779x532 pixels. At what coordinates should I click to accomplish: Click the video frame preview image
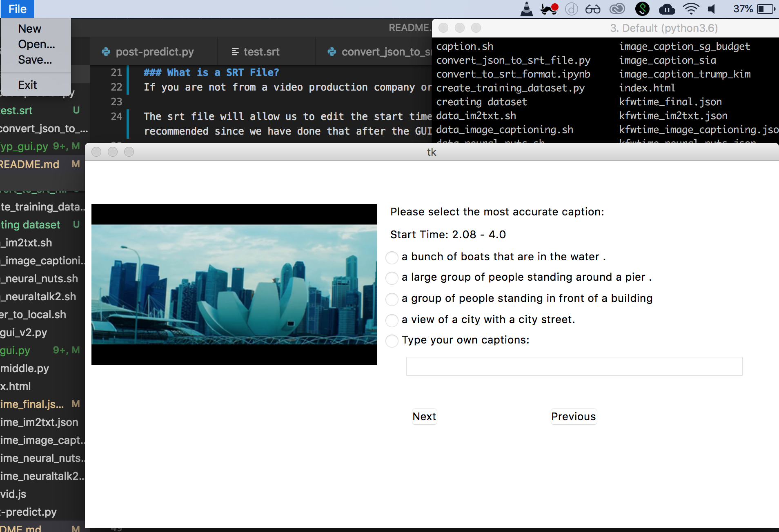[x=234, y=284]
